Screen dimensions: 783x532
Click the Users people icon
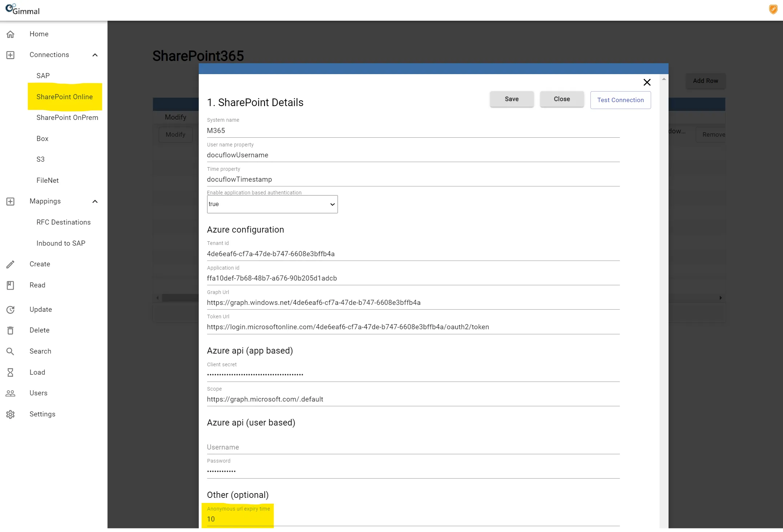(10, 393)
